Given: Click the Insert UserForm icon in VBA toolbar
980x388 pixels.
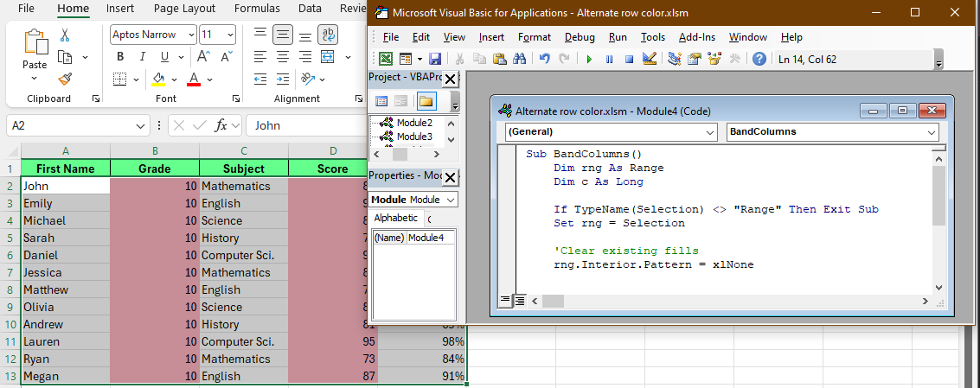Looking at the screenshot, I should coord(405,59).
